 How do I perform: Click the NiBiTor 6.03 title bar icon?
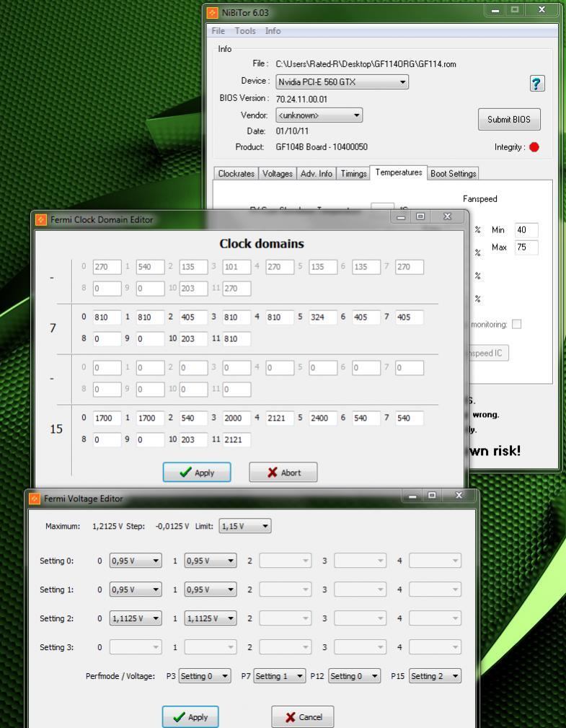tap(212, 12)
